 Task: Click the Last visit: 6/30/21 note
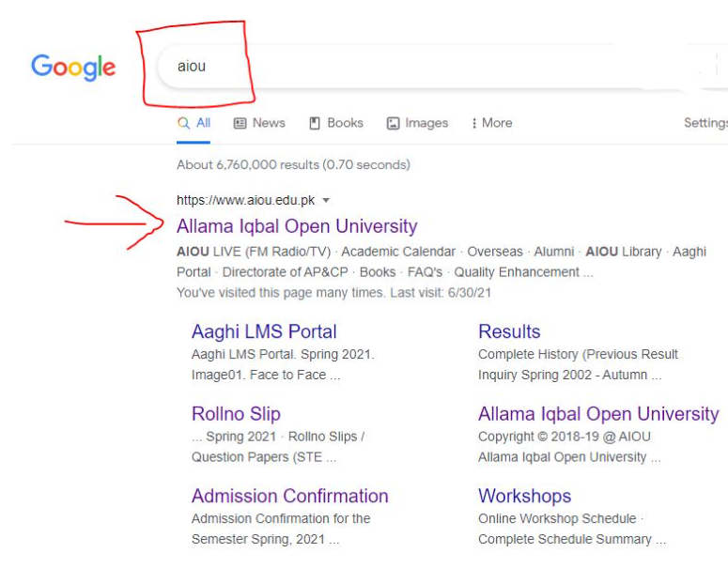(x=441, y=293)
